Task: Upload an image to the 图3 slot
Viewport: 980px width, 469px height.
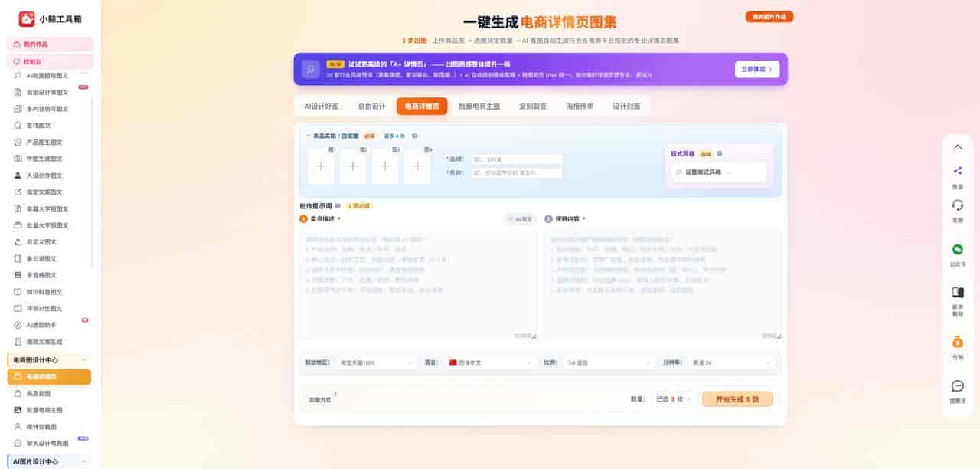Action: 385,166
